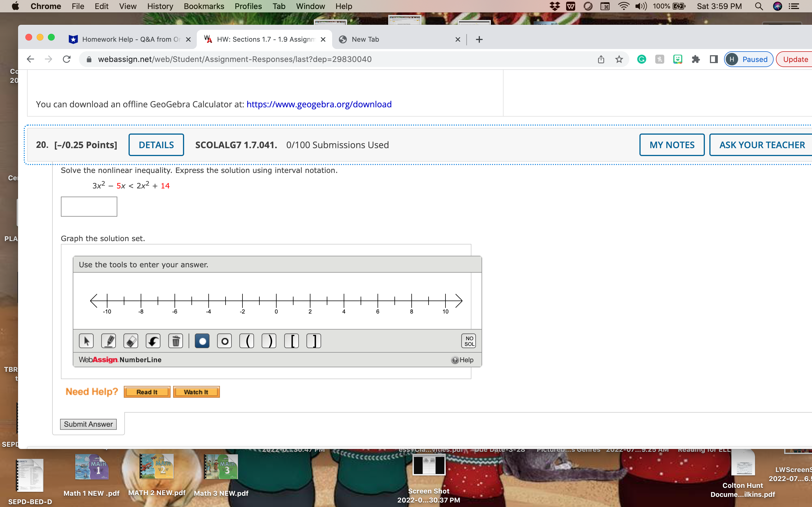Open the Paused profile menu
Viewport: 812px width, 507px height.
pos(748,59)
